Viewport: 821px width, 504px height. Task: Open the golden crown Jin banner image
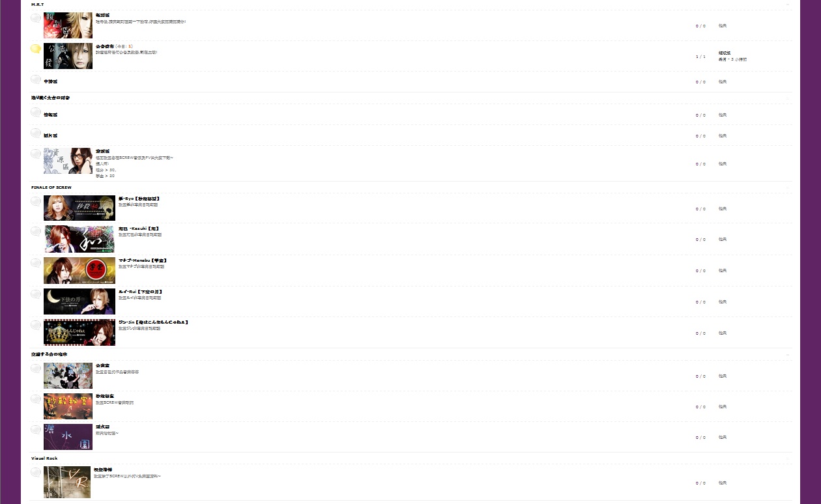tap(79, 333)
